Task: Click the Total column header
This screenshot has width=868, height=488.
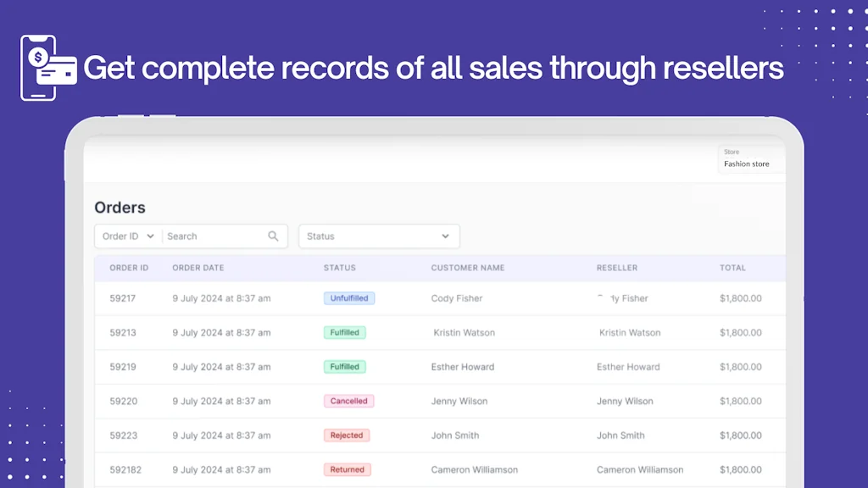Action: tap(732, 268)
